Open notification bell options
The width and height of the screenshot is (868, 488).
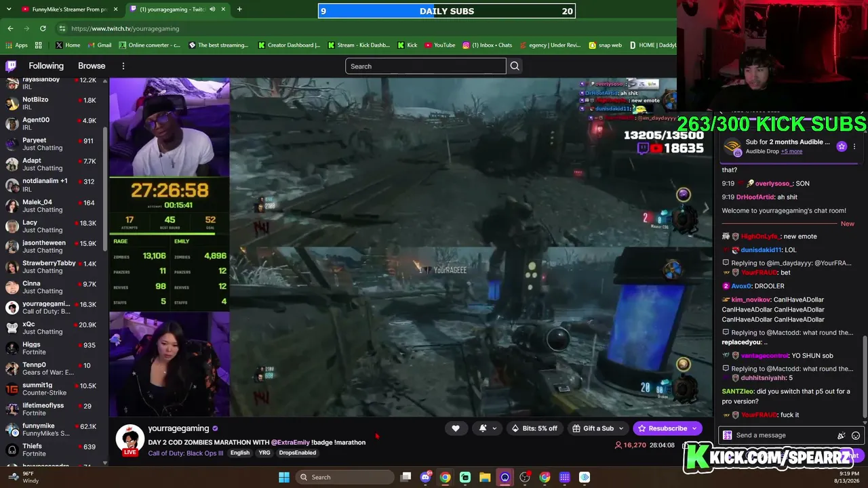coord(488,428)
